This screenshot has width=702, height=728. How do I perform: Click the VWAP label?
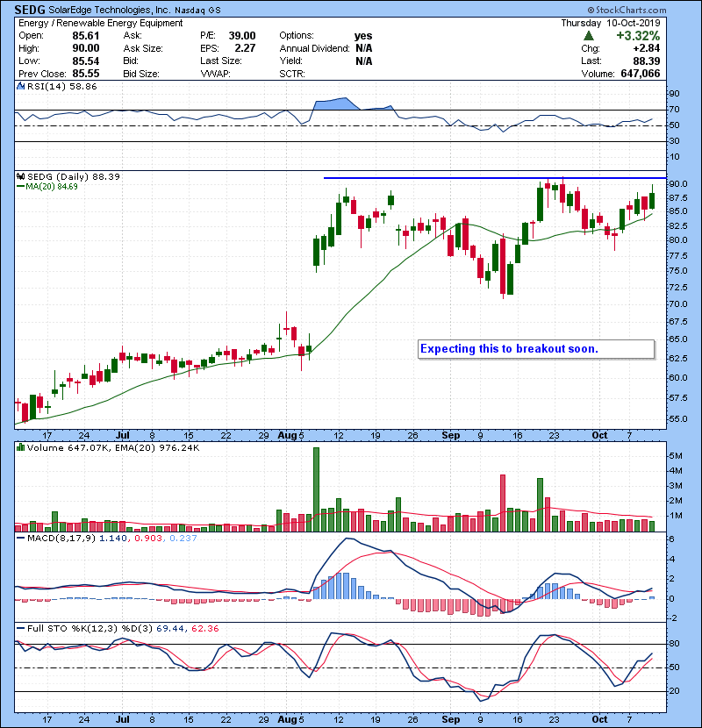pyautogui.click(x=215, y=74)
